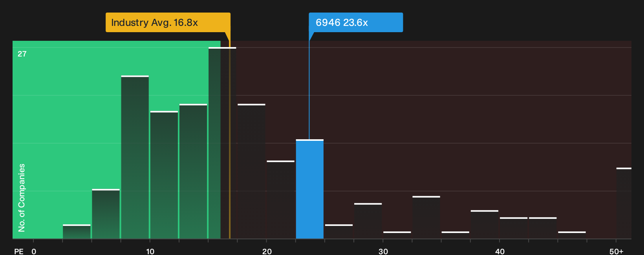Click the 6946 23.6x blue label
644x255 pixels.
[x=356, y=22]
